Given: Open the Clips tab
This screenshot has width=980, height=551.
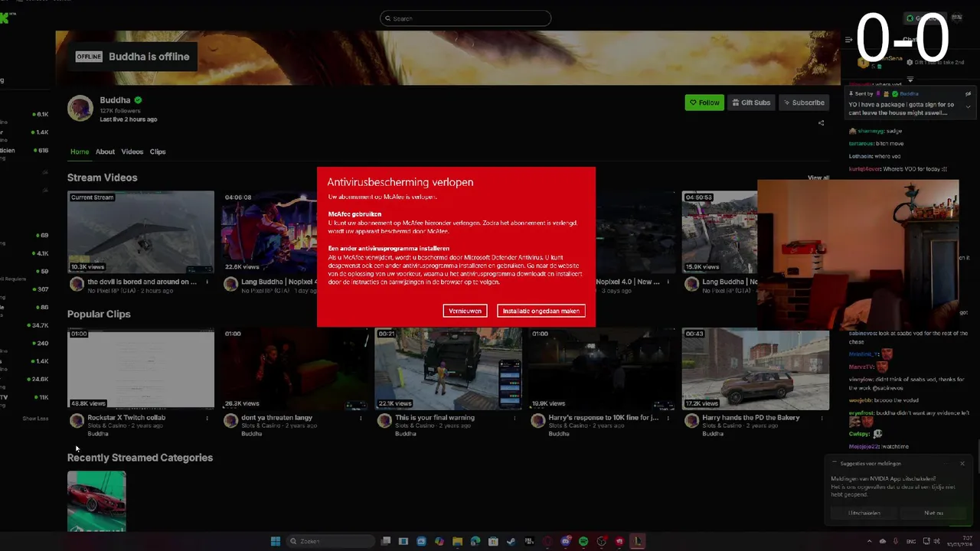Looking at the screenshot, I should click(158, 152).
